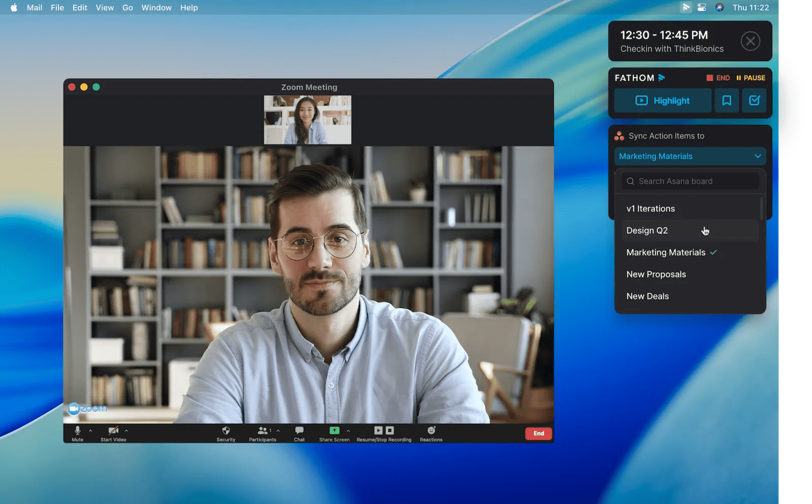Toggle Start Video camera button

113,431
